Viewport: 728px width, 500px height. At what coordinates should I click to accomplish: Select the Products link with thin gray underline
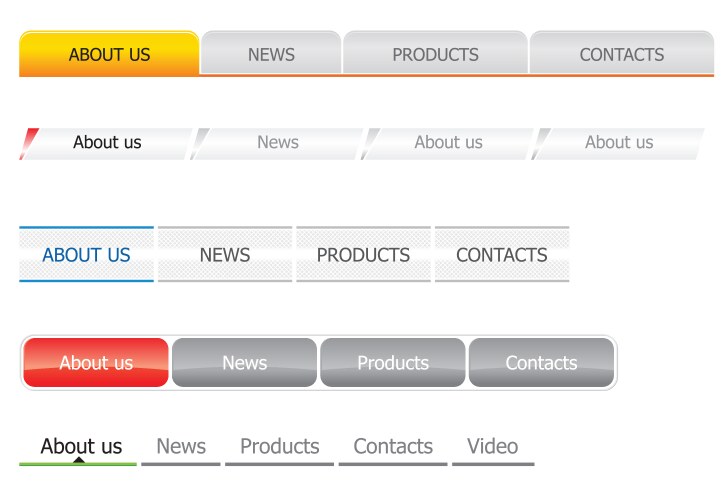click(280, 447)
